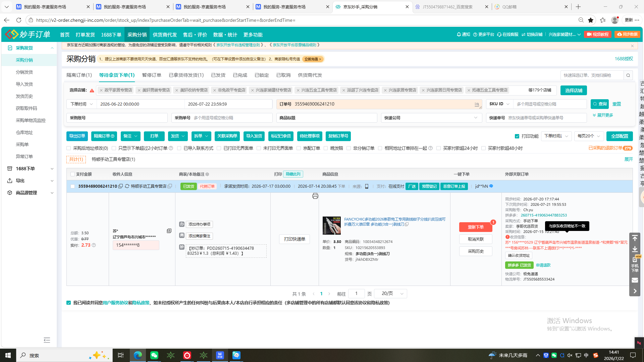Open WeChat from the Windows taskbar

(154, 355)
